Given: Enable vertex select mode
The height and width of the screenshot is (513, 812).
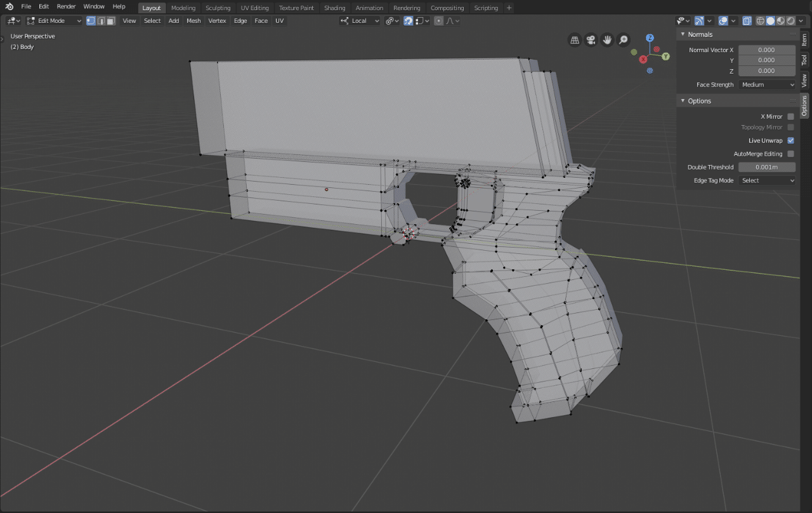Looking at the screenshot, I should point(91,21).
